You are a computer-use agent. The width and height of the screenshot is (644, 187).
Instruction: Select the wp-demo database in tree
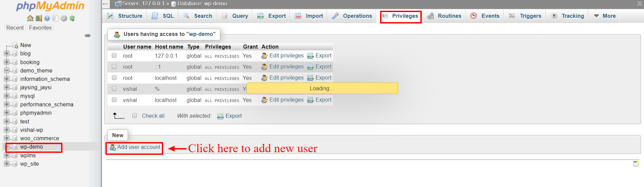pos(32,147)
